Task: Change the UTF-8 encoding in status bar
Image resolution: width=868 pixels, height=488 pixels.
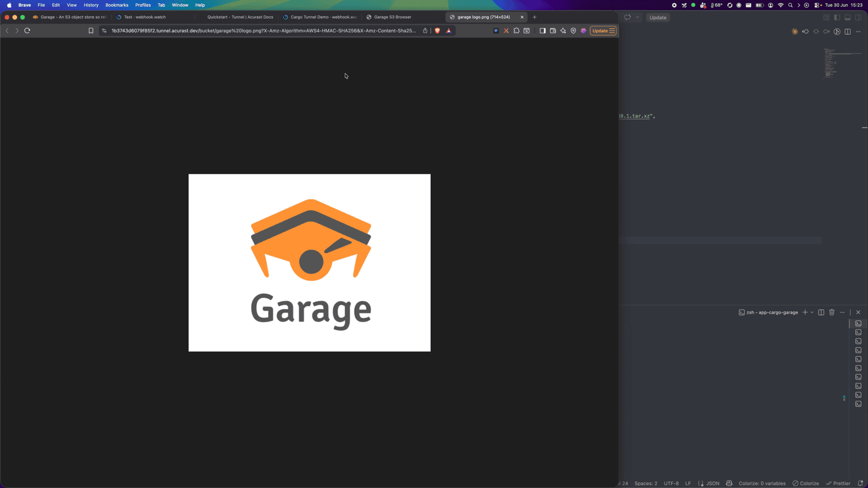Action: [x=671, y=483]
